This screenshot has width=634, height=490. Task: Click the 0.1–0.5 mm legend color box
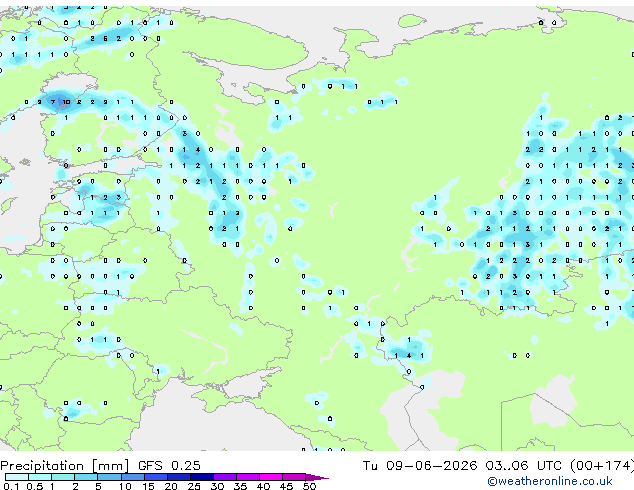(17, 477)
